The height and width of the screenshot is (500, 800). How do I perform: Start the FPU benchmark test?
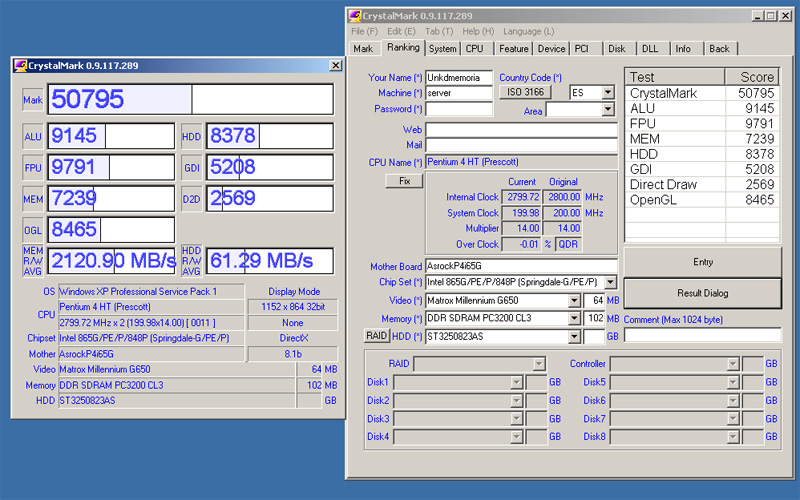coord(33,168)
